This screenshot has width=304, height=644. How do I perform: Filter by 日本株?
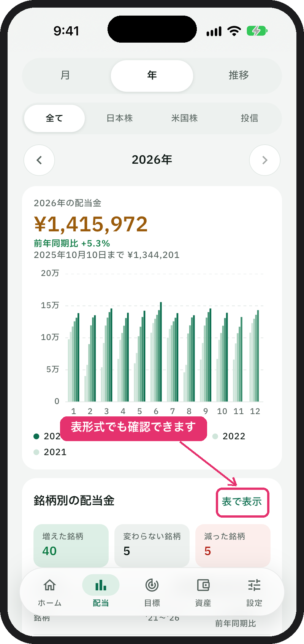click(120, 118)
